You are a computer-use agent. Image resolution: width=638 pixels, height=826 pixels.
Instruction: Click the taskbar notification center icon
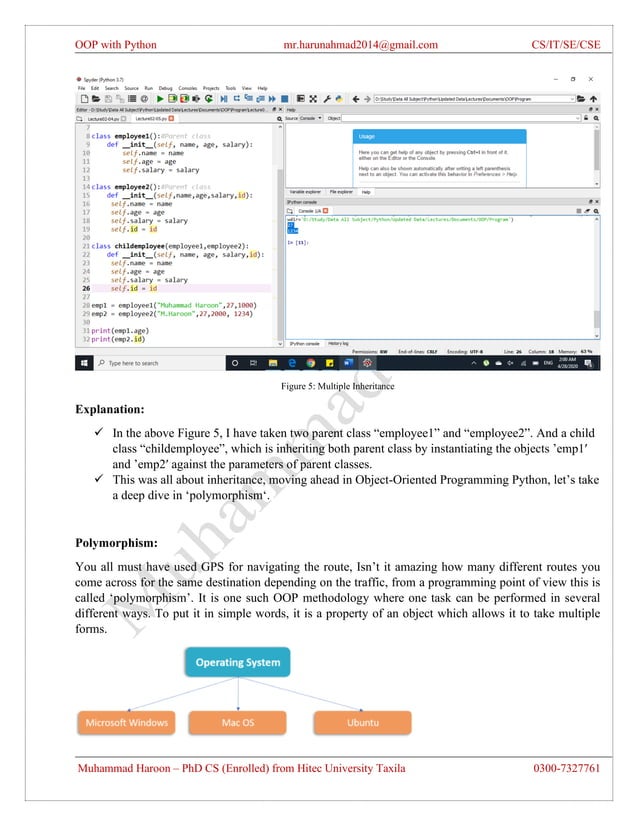tap(588, 363)
